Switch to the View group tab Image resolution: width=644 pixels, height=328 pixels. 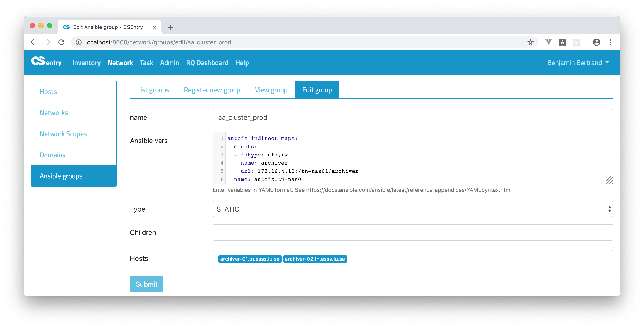pyautogui.click(x=271, y=90)
